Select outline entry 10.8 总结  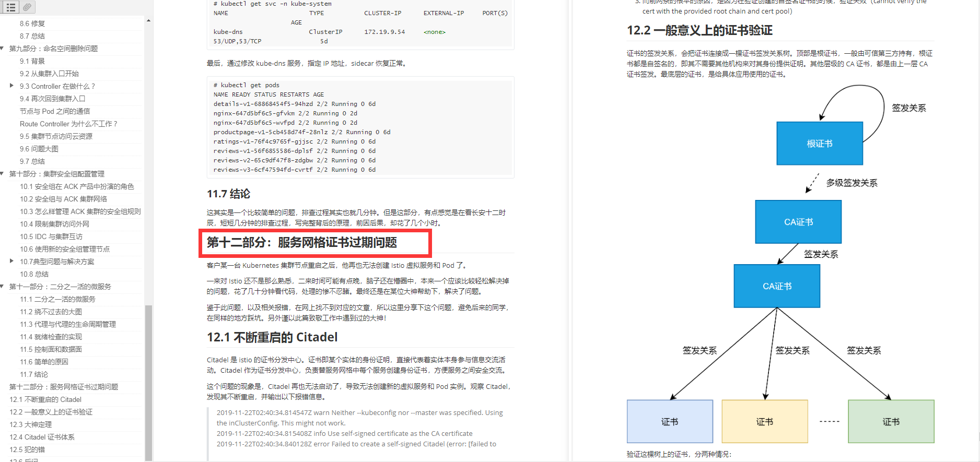tap(34, 274)
